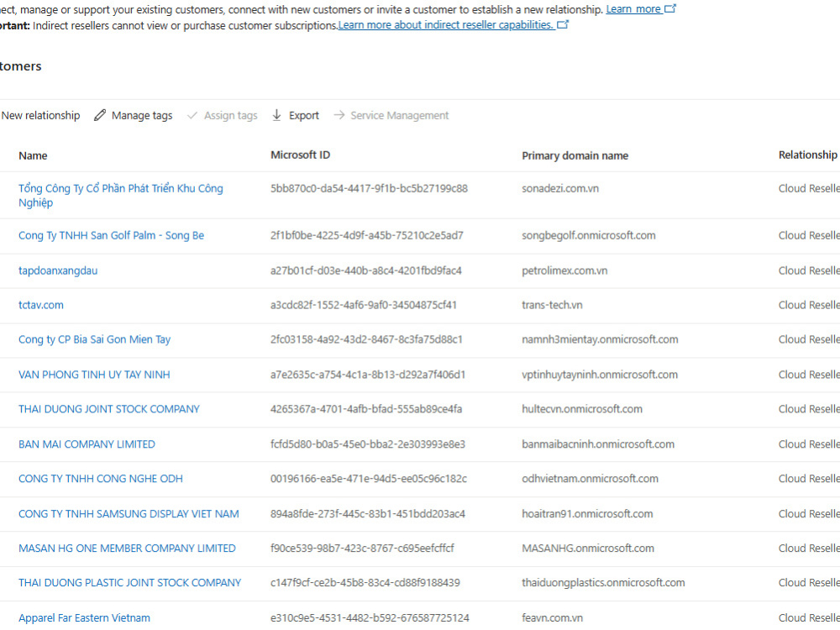Open the Learn more link
Viewport: 840px width, 630px height.
pyautogui.click(x=633, y=9)
